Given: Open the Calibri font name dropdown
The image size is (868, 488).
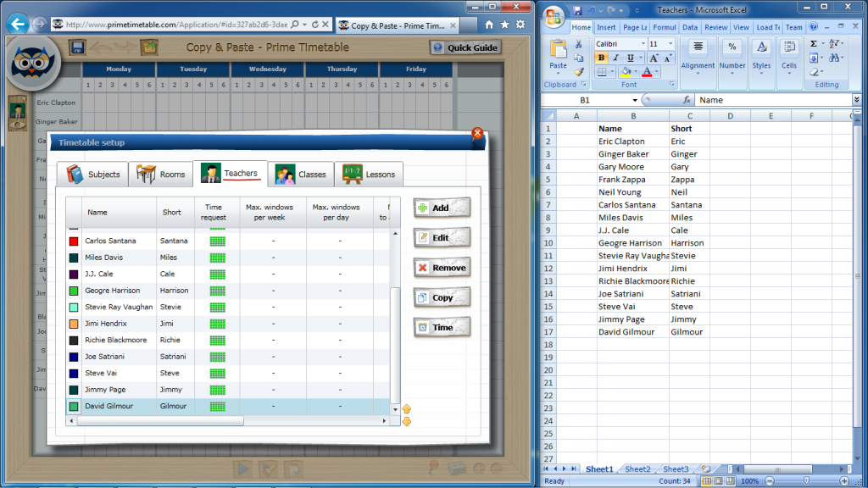Looking at the screenshot, I should point(643,44).
